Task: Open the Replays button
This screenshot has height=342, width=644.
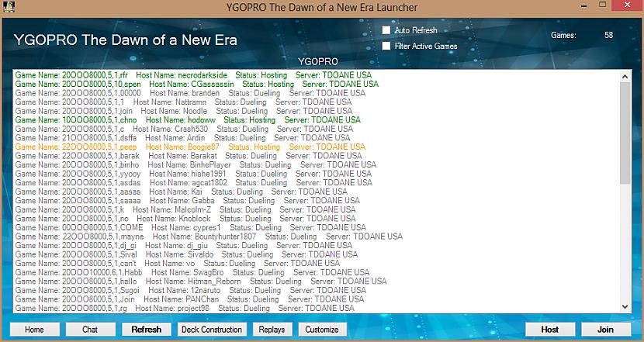Action: pos(272,330)
